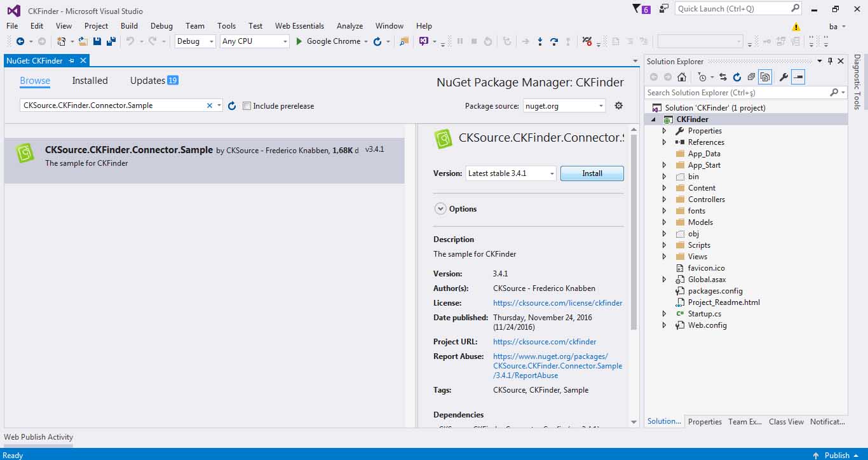The image size is (868, 460).
Task: Click Step Over debug icon
Action: click(x=553, y=41)
